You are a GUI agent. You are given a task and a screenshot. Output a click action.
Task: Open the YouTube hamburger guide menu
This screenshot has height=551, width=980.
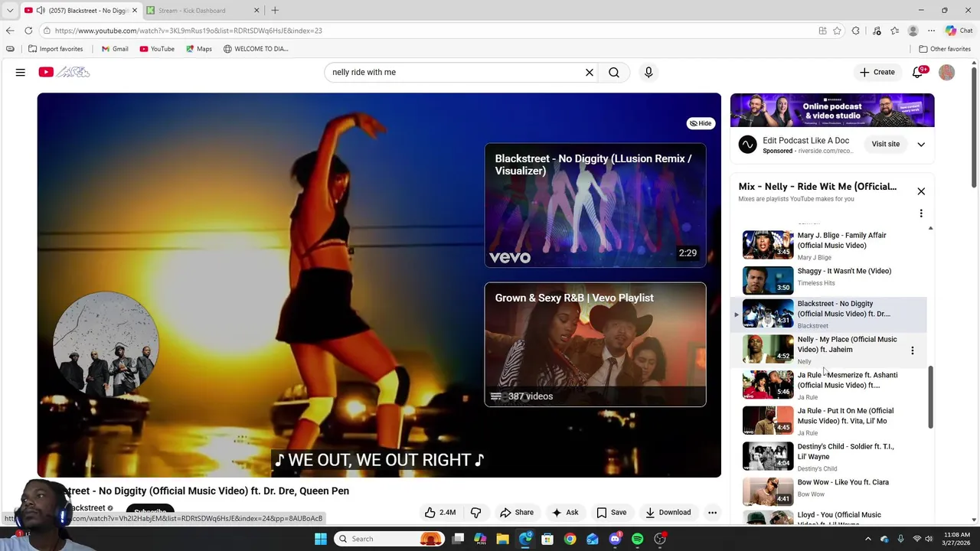point(21,72)
